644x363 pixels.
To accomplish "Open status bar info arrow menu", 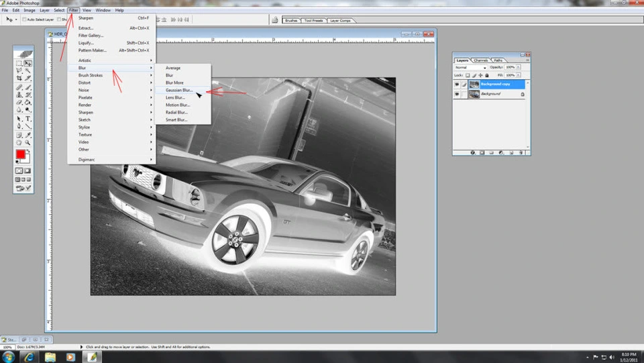I will [x=81, y=347].
